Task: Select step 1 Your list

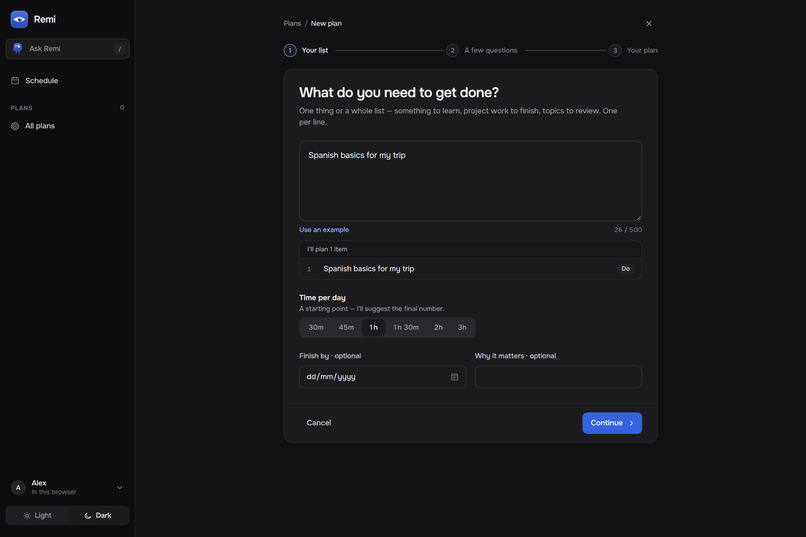Action: coord(306,50)
